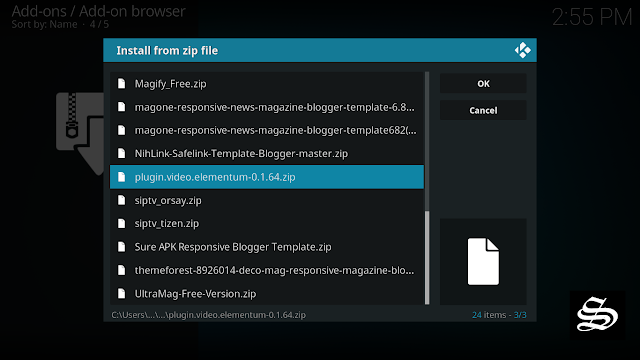
Task: Dismiss dialog with Cancel button
Action: [483, 110]
